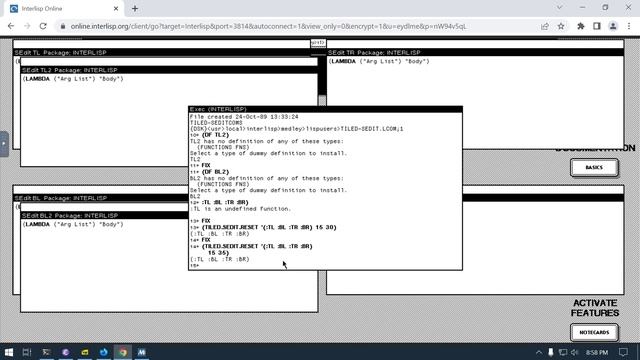Viewport: 640px width, 360px height.
Task: Switch to Chrome on the taskbar
Action: coord(123,352)
